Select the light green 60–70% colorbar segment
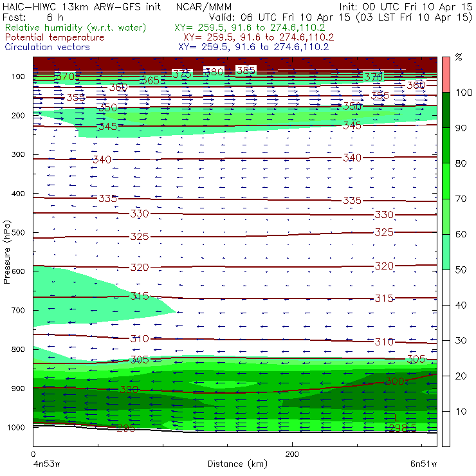The height and width of the screenshot is (476, 476). (x=446, y=216)
